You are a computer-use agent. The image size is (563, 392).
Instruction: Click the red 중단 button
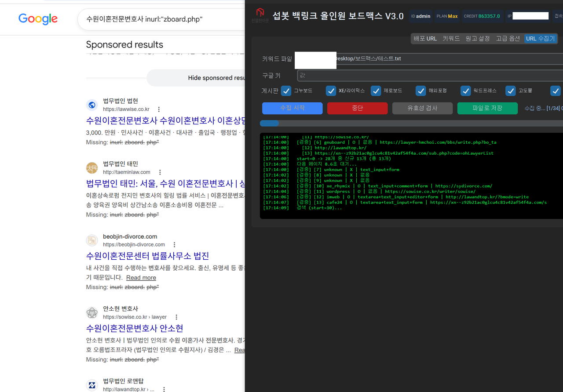coord(357,108)
